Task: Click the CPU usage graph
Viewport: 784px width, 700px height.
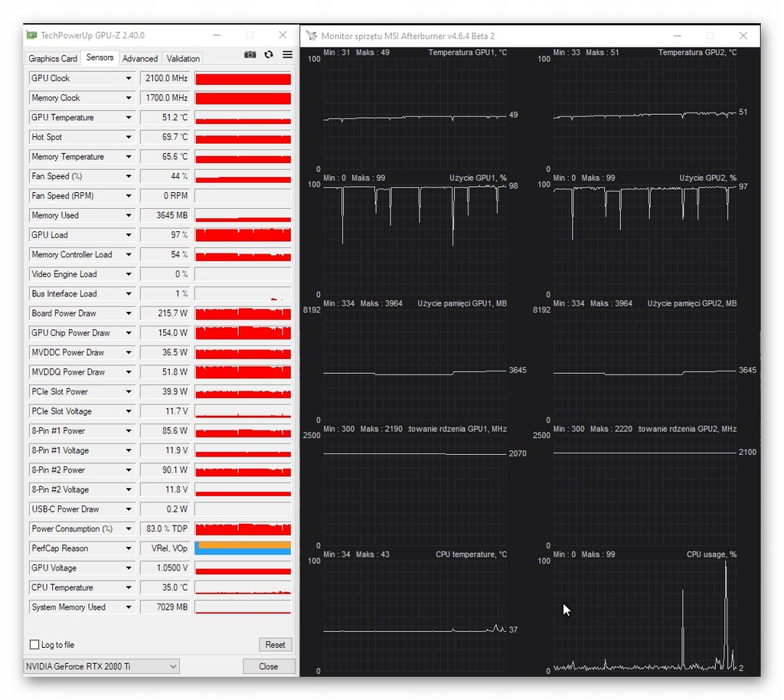Action: pyautogui.click(x=645, y=616)
